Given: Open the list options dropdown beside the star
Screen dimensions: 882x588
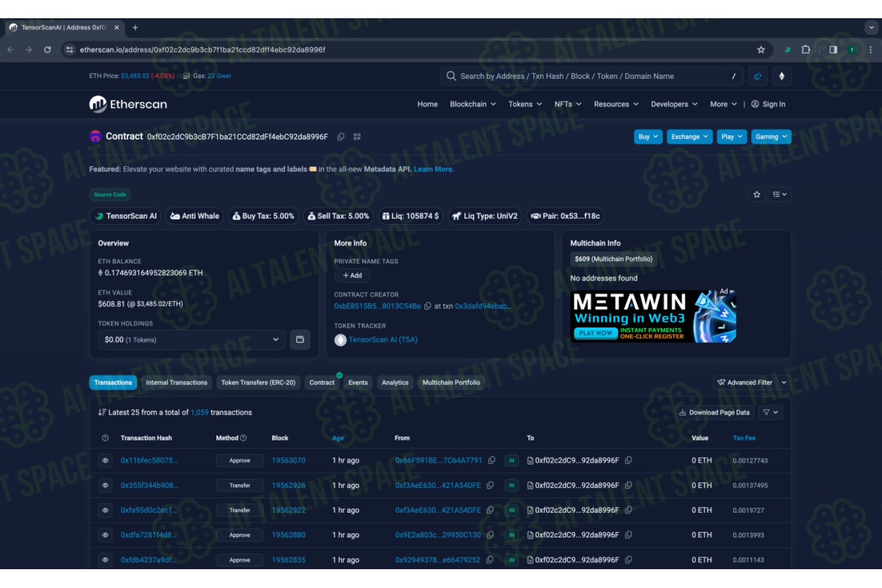Looking at the screenshot, I should tap(780, 195).
